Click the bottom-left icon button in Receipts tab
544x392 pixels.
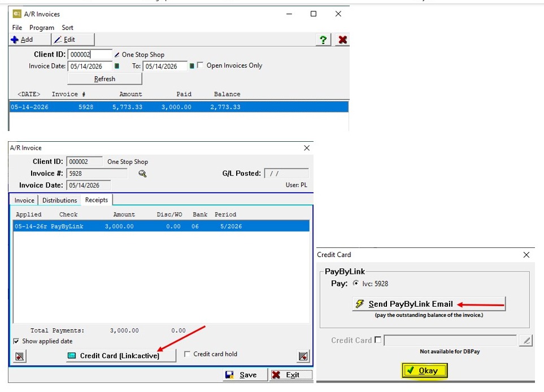(20, 356)
